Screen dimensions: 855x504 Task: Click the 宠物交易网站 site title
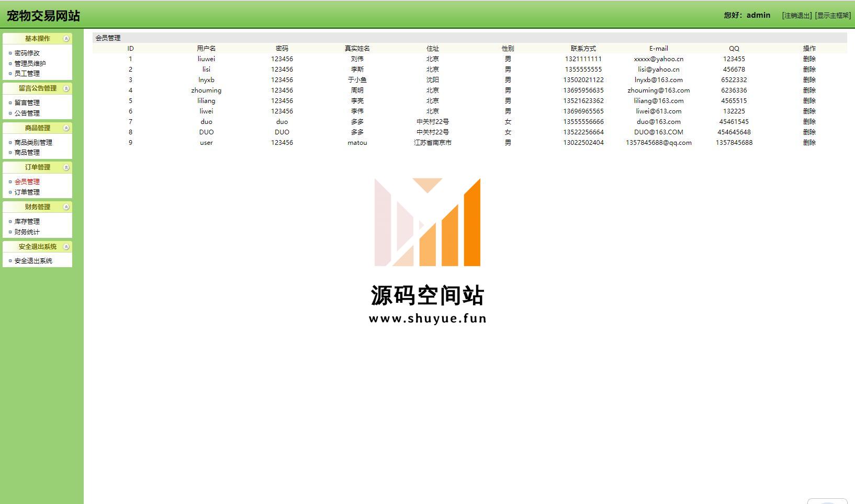[43, 16]
